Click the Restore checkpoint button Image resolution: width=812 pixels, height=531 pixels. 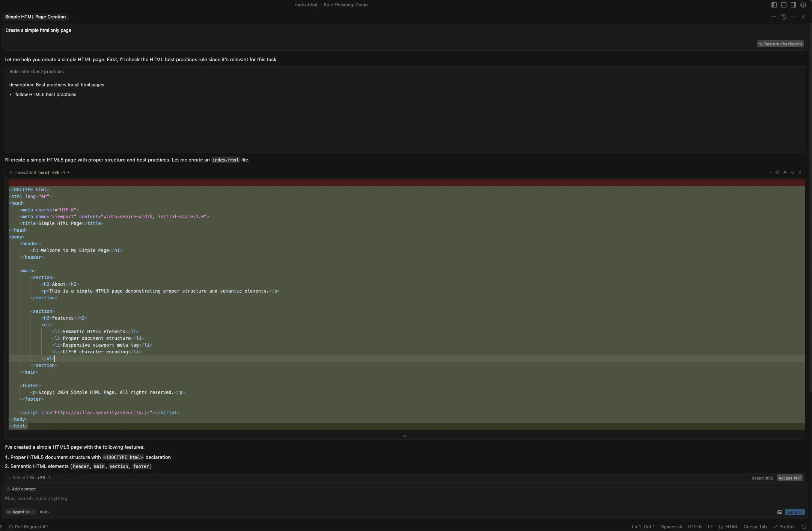pos(780,44)
